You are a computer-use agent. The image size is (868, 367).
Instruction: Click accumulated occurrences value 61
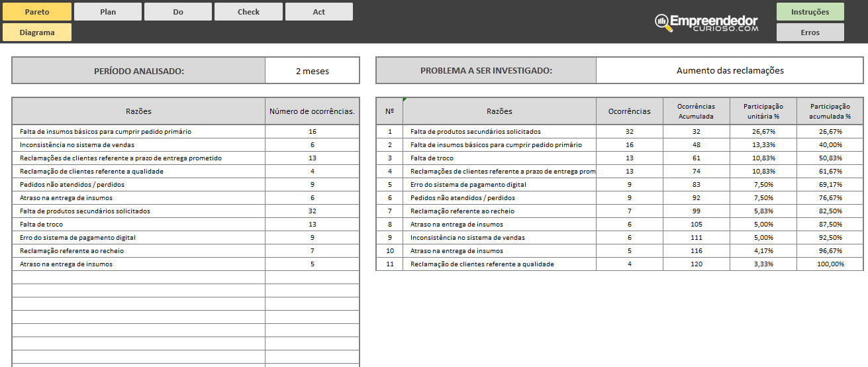coord(697,158)
